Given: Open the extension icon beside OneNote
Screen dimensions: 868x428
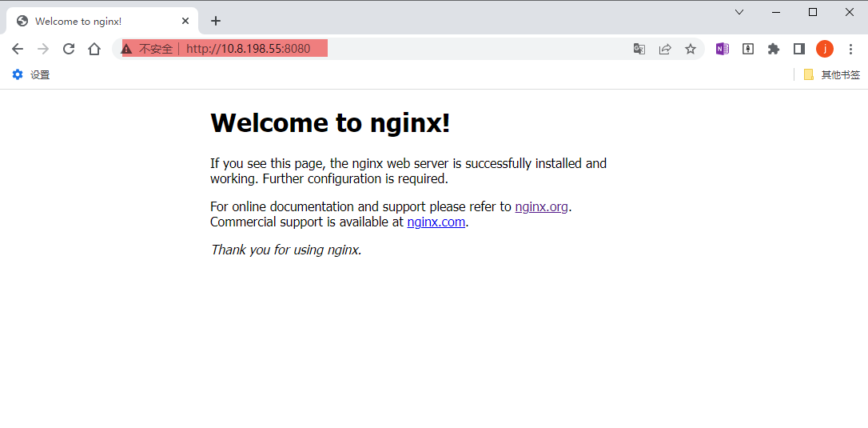Looking at the screenshot, I should (x=748, y=49).
